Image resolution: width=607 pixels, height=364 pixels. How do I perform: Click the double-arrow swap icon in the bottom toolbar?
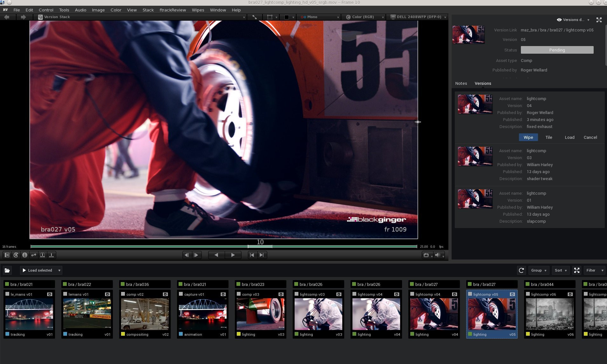34,255
